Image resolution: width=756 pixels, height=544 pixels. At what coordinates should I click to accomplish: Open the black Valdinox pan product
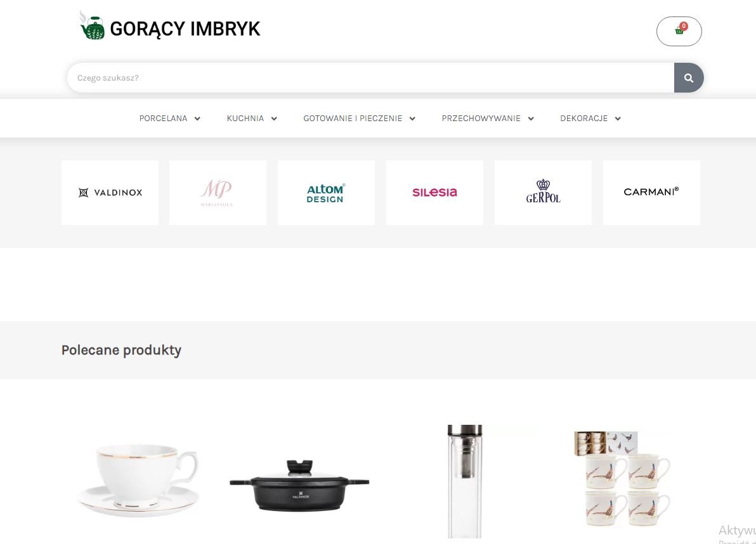299,486
